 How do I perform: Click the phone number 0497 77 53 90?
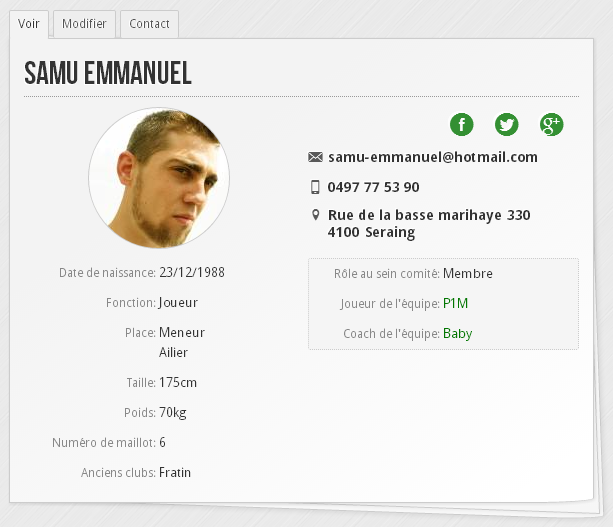tap(373, 187)
